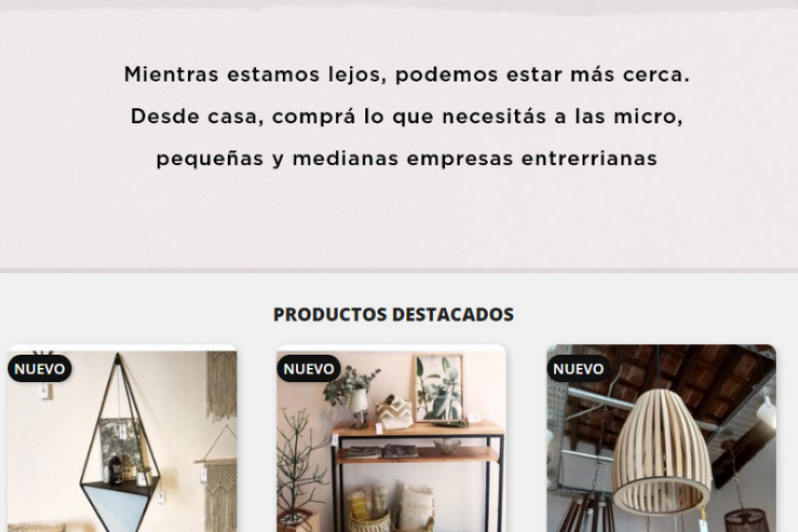Open the geometric diamond shelf product image

click(x=122, y=439)
